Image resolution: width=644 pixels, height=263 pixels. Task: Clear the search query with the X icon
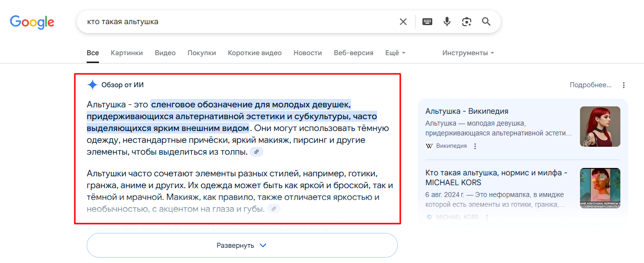403,22
